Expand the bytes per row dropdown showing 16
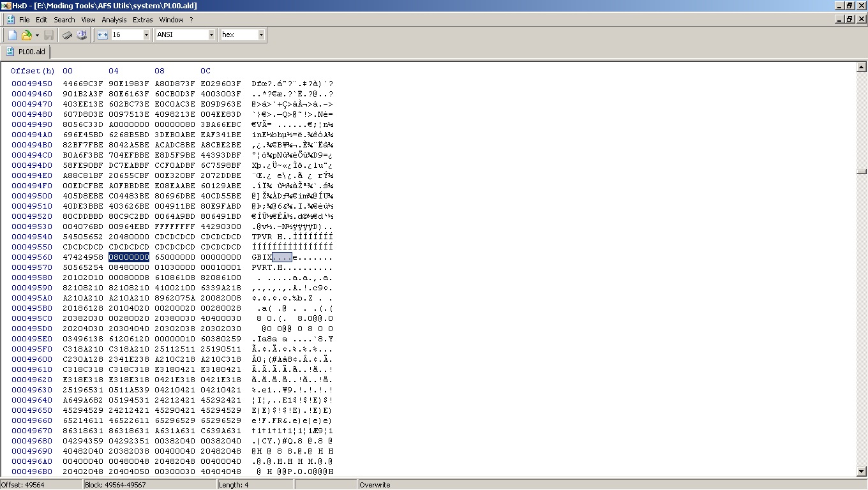This screenshot has width=868, height=490. click(146, 35)
